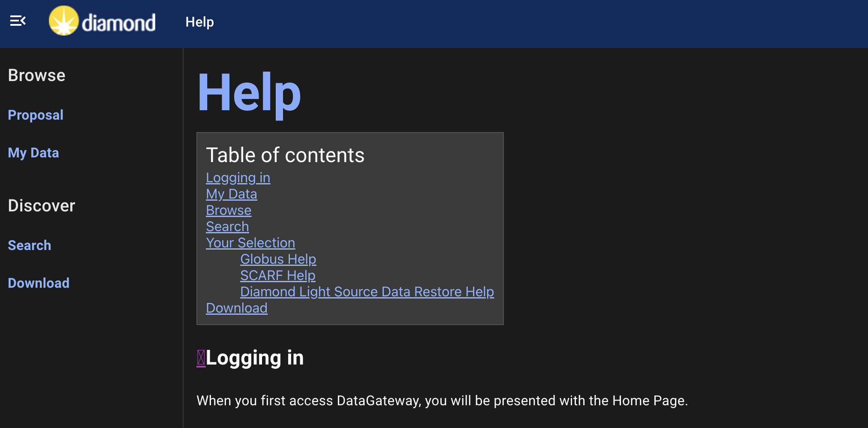The height and width of the screenshot is (428, 868).
Task: Open My Data from the sidebar
Action: (x=33, y=153)
